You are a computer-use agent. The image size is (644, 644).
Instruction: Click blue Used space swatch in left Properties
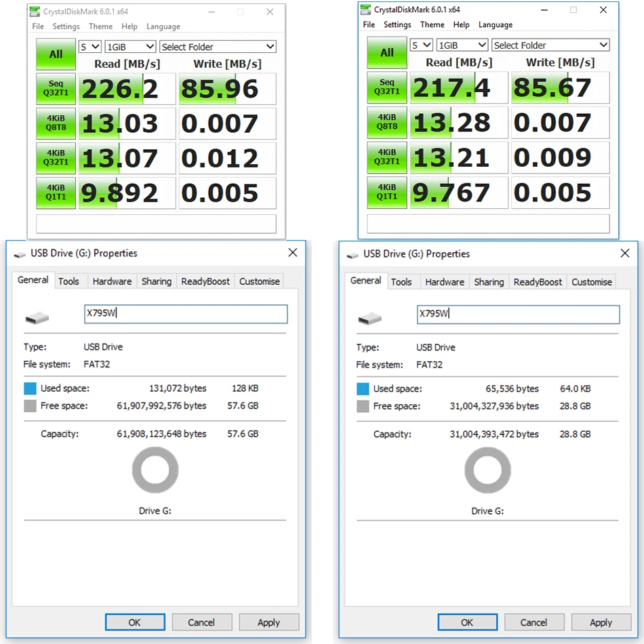(x=30, y=388)
